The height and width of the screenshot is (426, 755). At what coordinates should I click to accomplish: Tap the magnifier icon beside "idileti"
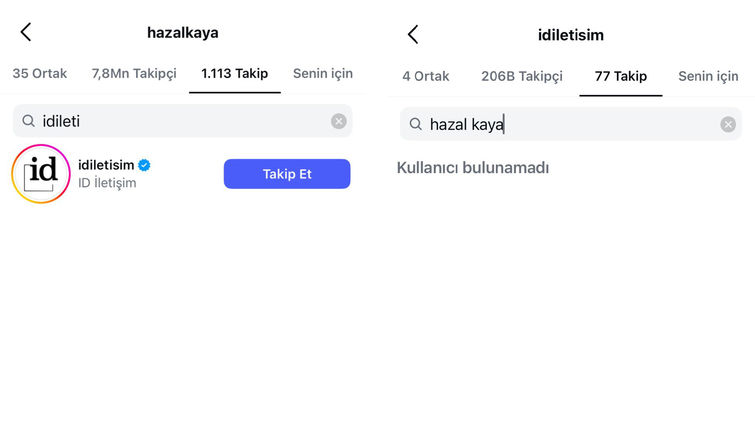coord(29,121)
